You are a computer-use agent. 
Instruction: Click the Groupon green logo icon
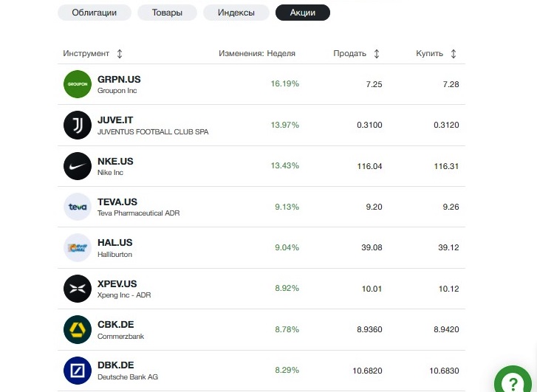pyautogui.click(x=77, y=84)
